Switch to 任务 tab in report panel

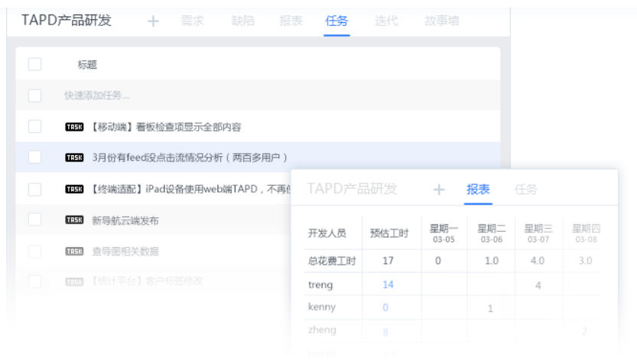[526, 190]
